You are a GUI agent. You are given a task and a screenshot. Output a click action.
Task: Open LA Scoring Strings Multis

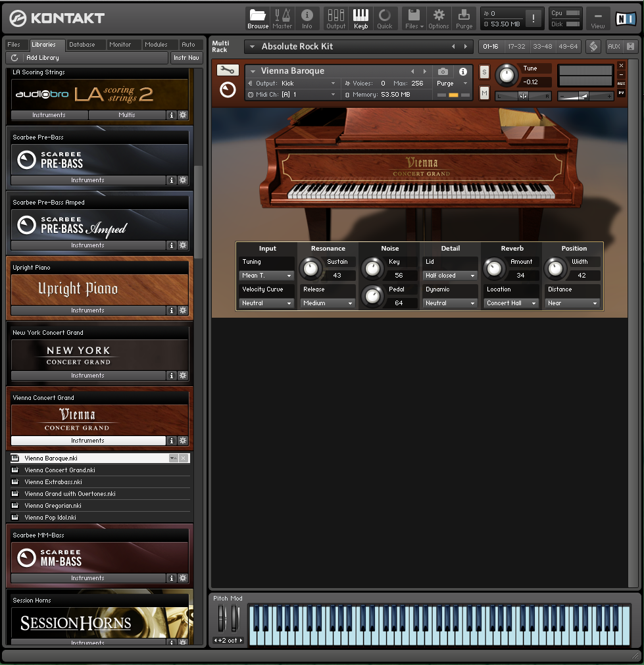[x=127, y=115]
